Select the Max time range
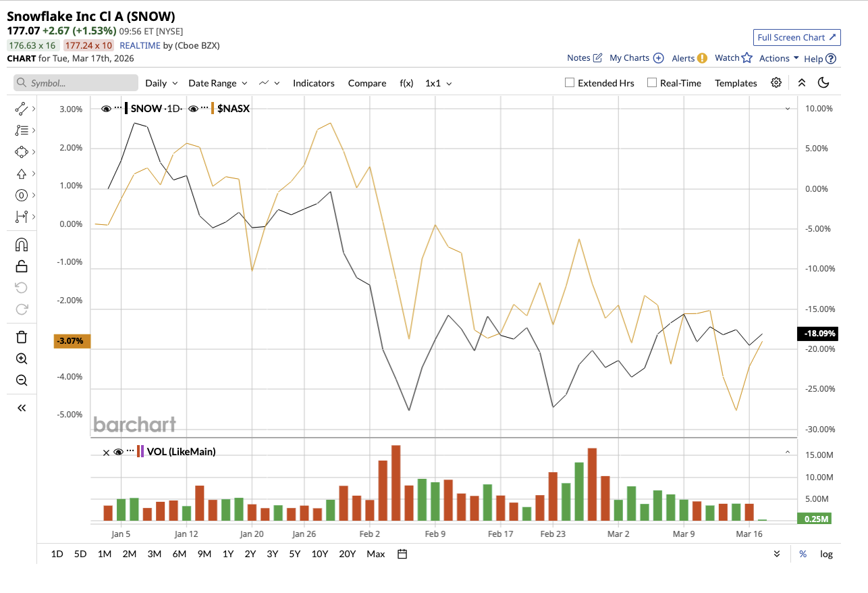The image size is (868, 593). pos(376,554)
